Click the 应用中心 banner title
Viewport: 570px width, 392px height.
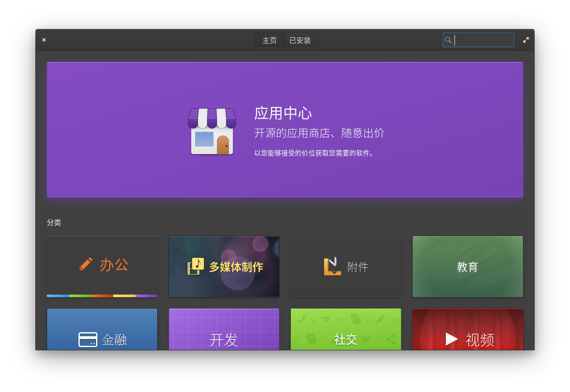click(x=283, y=113)
